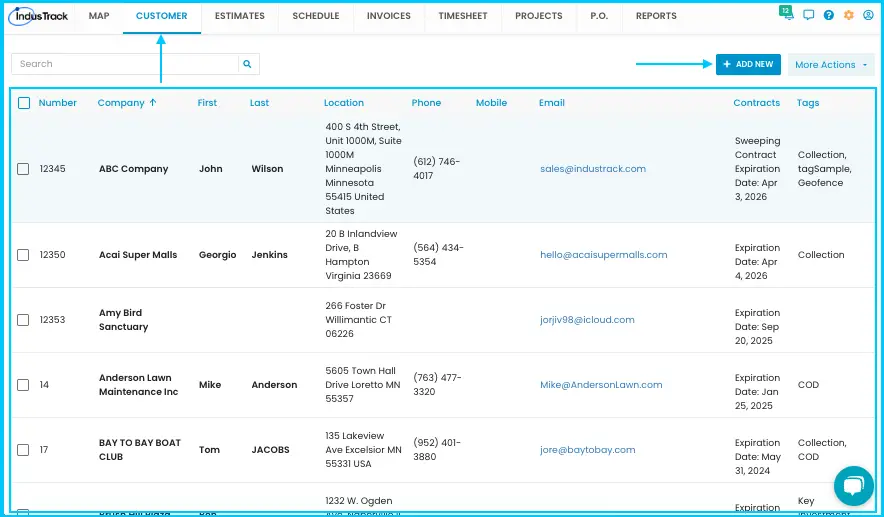Sort by the Contracts column header

coord(757,103)
